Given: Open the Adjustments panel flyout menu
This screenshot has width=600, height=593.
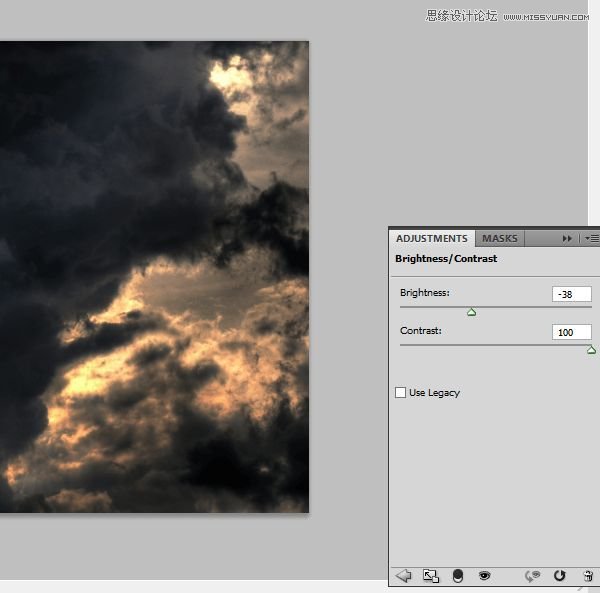Looking at the screenshot, I should tap(592, 239).
